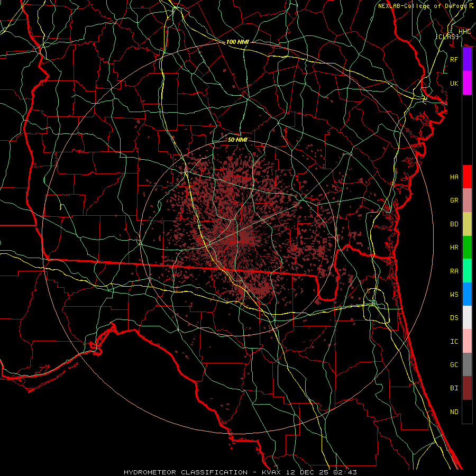Pick the HR green legend swatch
The width and height of the screenshot is (476, 476).
(467, 247)
